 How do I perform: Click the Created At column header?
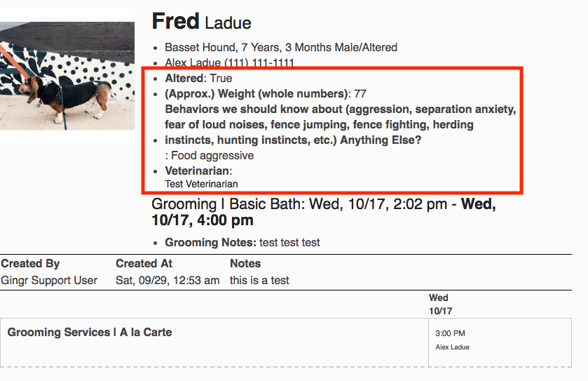coord(144,264)
